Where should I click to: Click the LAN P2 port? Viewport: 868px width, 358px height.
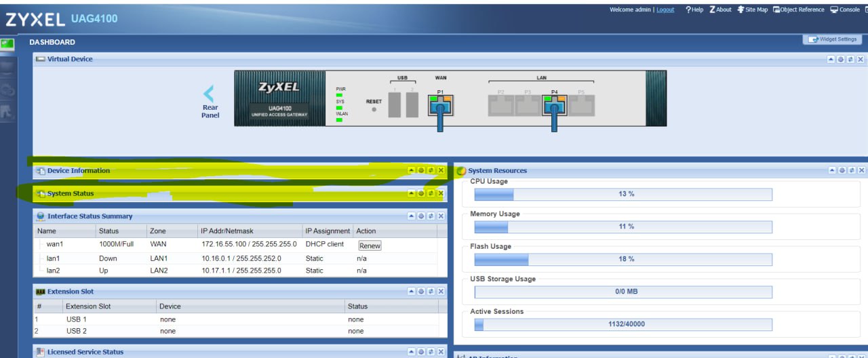(x=500, y=105)
